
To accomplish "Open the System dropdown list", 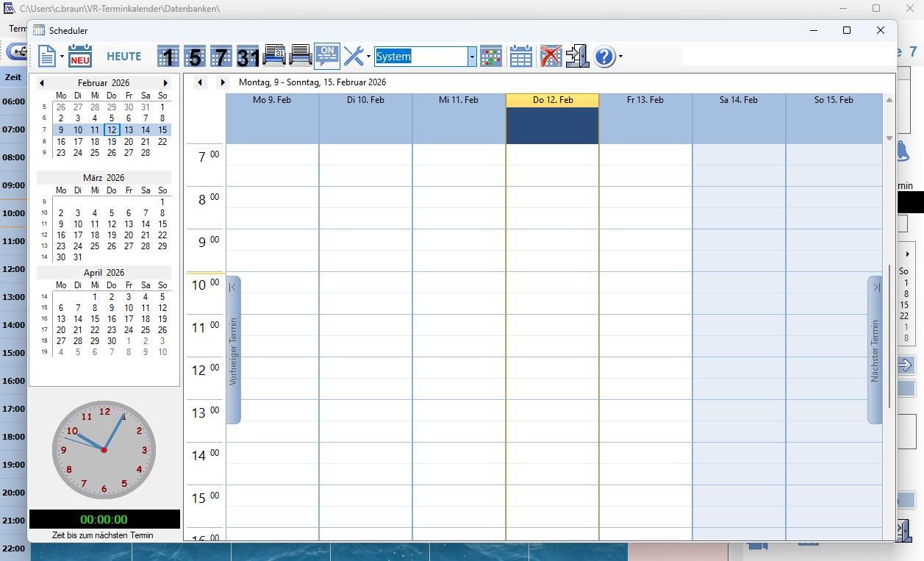I will pos(472,57).
